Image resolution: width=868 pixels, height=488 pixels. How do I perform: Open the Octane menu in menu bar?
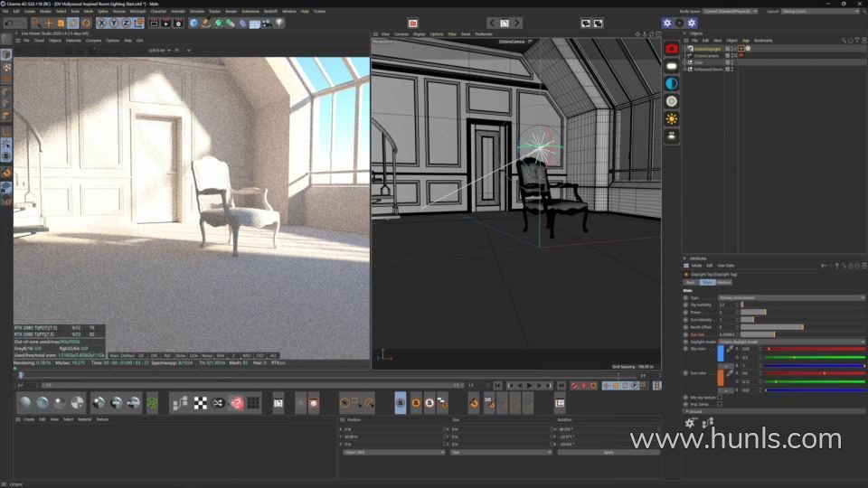[319, 11]
